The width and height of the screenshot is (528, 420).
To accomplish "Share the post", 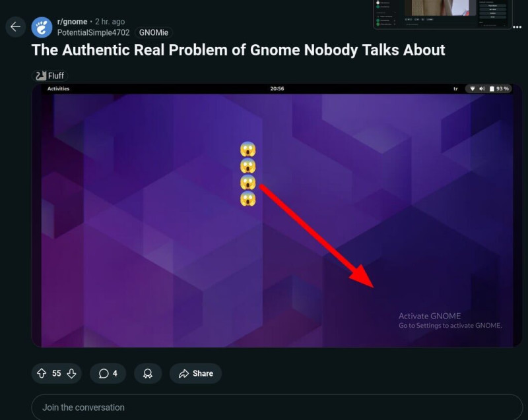I will pos(195,373).
